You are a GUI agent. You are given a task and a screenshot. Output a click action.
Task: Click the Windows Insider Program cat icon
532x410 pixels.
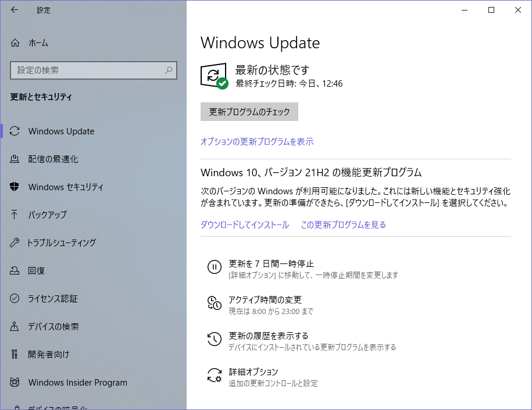15,382
